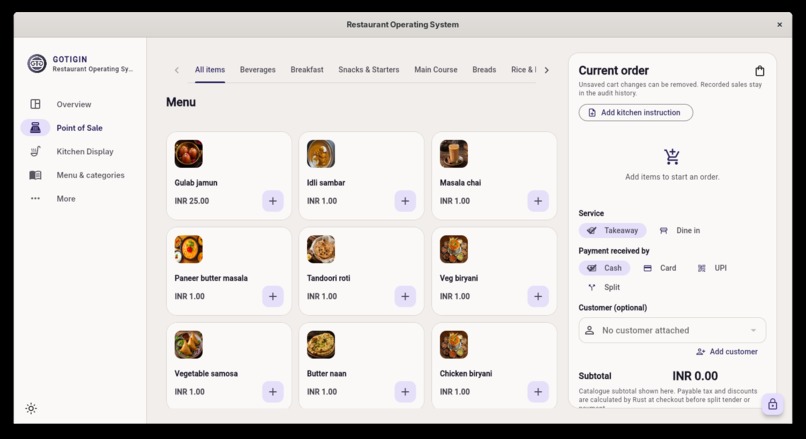Select Takeaway service option
Screen dimensions: 806x439
click(x=612, y=230)
